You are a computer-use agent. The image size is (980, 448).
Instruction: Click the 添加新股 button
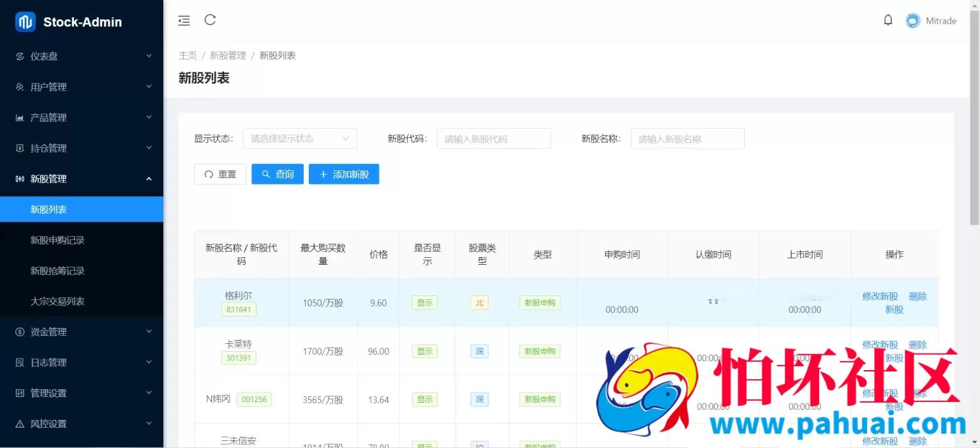[x=344, y=174]
